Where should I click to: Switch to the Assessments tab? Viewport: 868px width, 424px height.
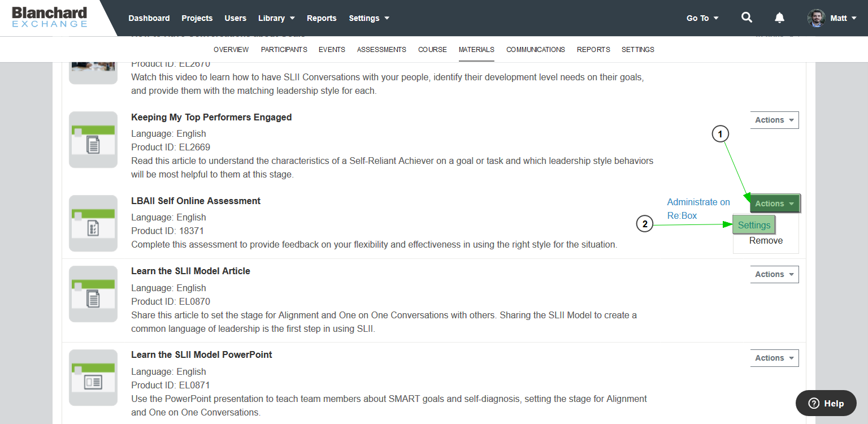[x=381, y=50]
